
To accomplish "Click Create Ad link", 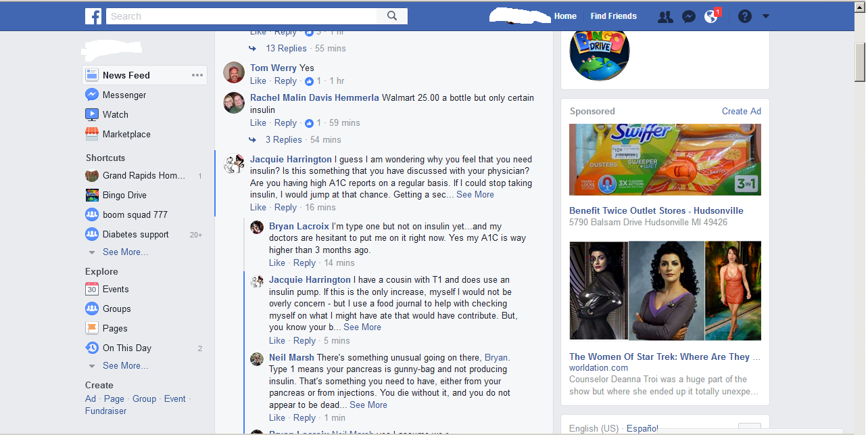I will [x=741, y=111].
